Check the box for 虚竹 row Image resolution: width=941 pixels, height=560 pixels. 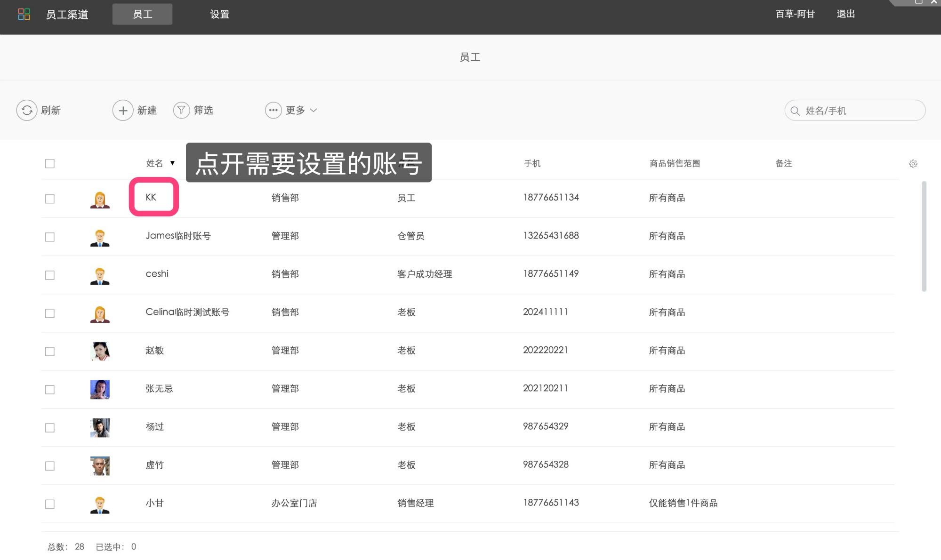coord(50,465)
